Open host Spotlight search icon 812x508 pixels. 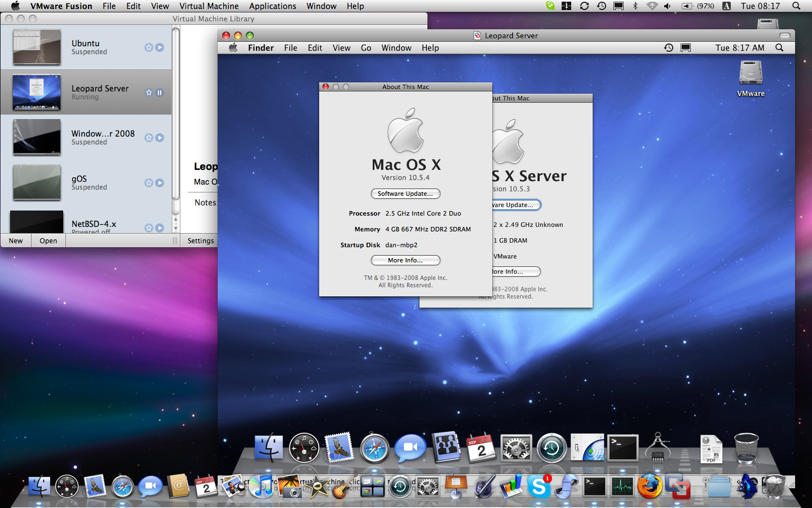click(x=796, y=6)
